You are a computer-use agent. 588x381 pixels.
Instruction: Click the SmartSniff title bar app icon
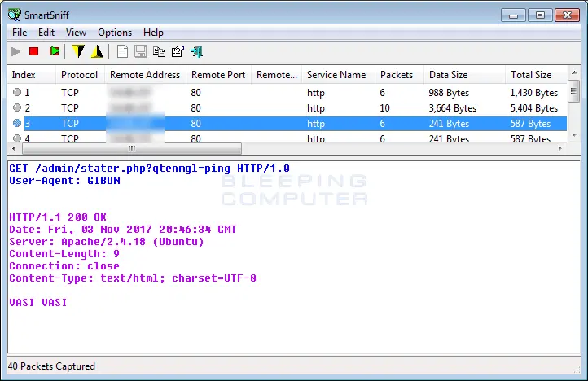click(x=14, y=15)
